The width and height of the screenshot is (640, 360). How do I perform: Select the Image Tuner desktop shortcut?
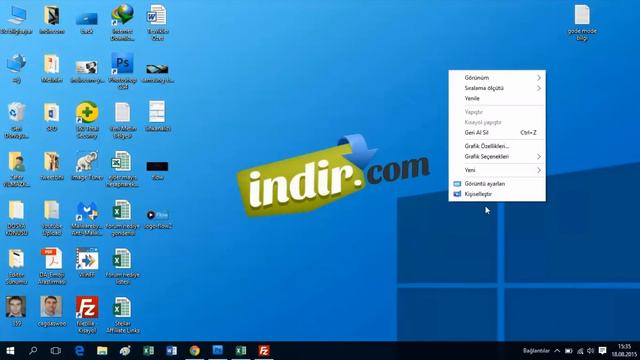pyautogui.click(x=87, y=165)
